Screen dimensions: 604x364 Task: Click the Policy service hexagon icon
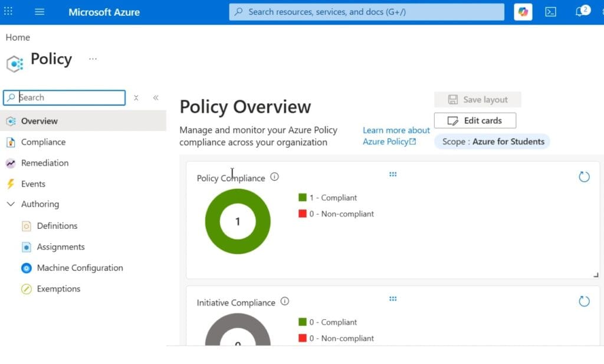click(x=15, y=64)
